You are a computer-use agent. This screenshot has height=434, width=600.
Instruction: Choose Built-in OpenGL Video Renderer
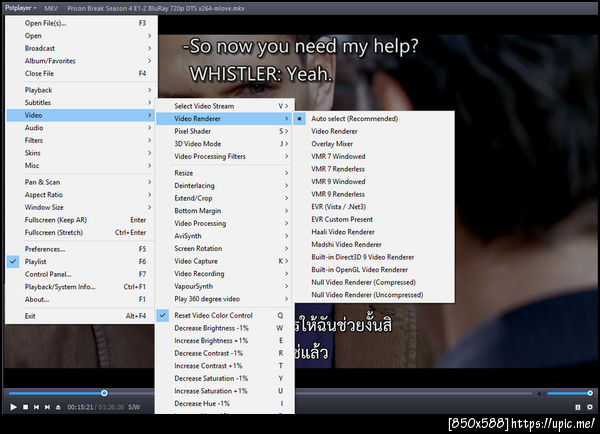[373, 270]
